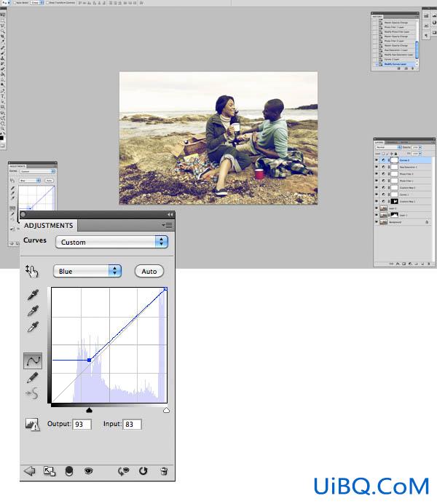Reset Curves to adjustment defaults

point(143,471)
